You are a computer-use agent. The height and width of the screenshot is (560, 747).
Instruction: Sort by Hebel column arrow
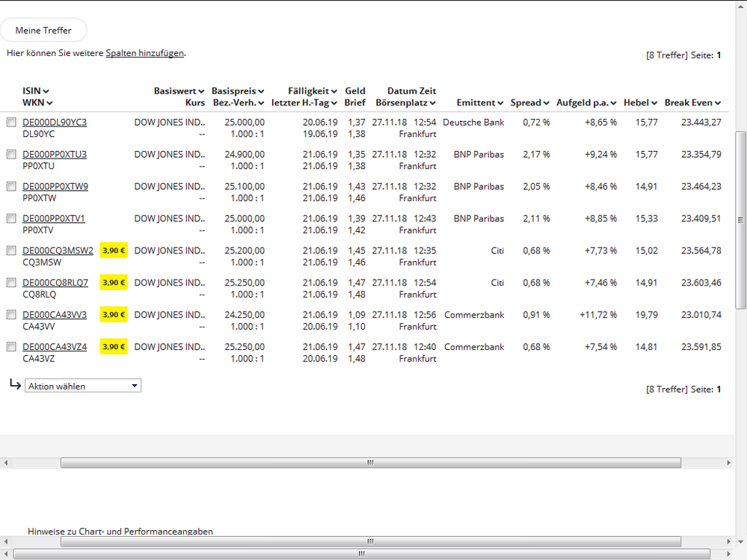pos(654,103)
